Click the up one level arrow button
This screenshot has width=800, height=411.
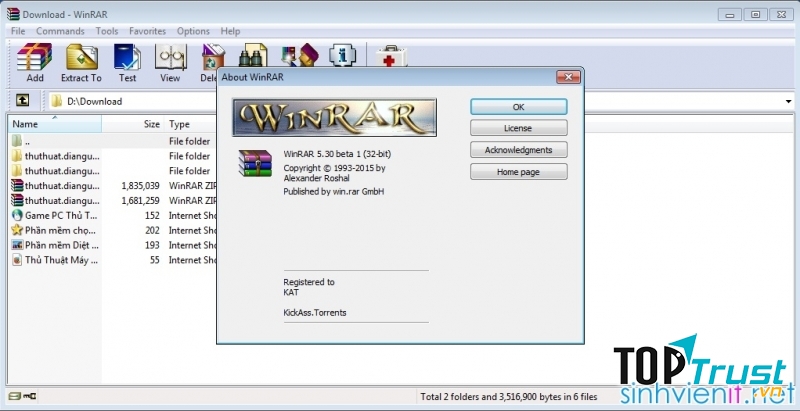tap(22, 100)
